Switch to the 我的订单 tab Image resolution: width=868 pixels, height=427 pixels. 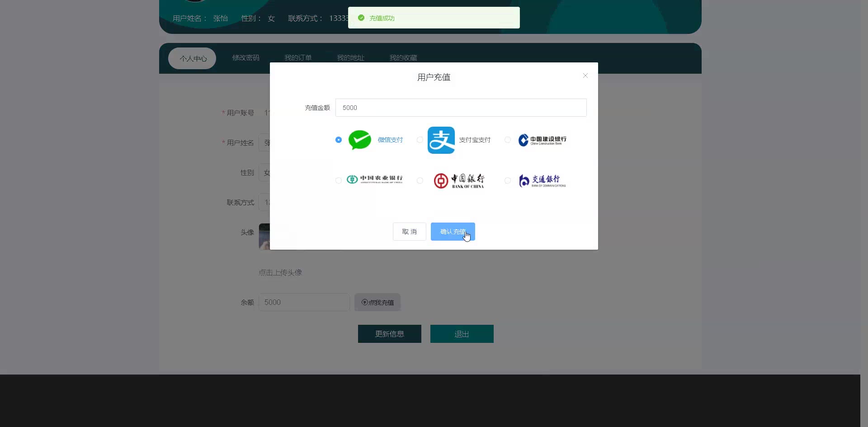(298, 58)
